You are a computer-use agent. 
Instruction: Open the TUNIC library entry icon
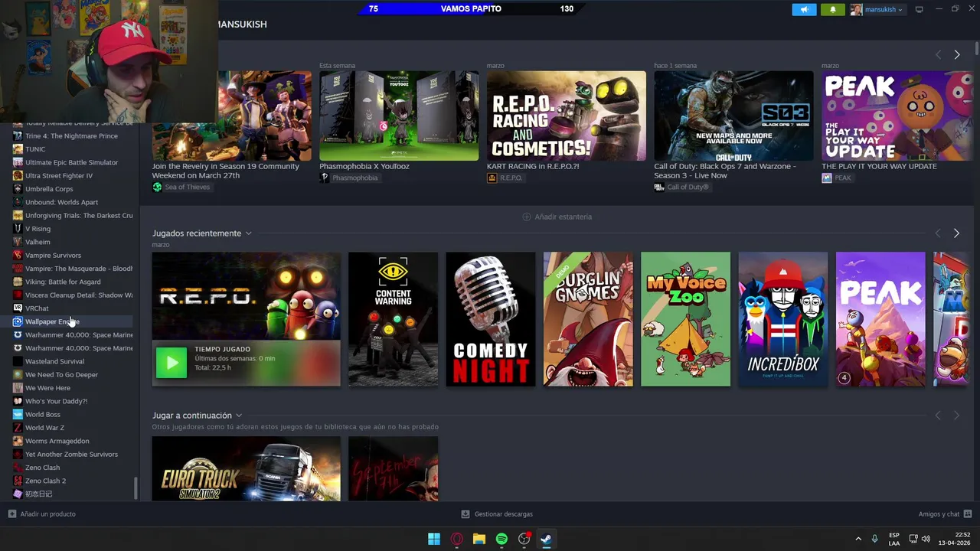pos(18,149)
